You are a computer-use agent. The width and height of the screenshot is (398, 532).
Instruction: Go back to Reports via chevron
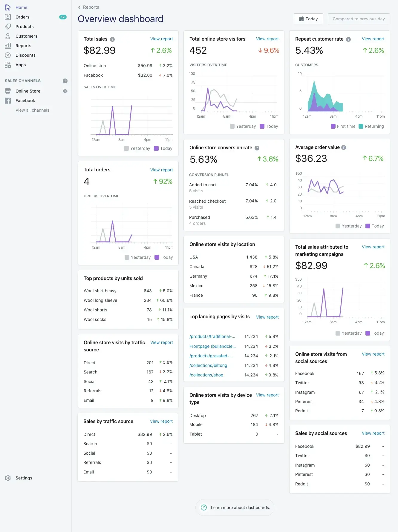[x=79, y=7]
